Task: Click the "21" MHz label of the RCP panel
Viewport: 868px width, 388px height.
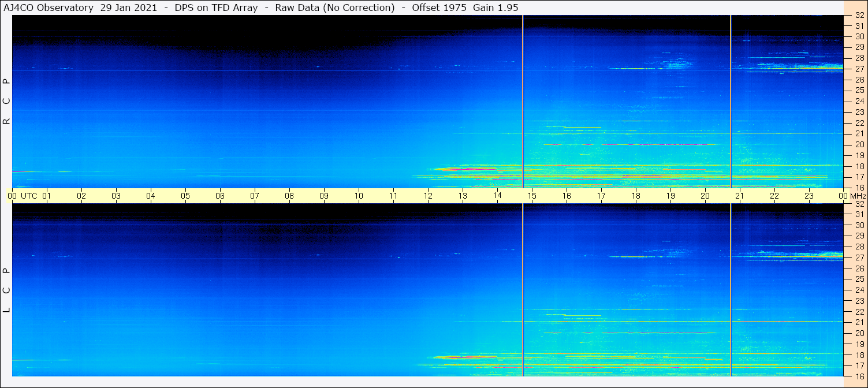Action: pos(859,133)
